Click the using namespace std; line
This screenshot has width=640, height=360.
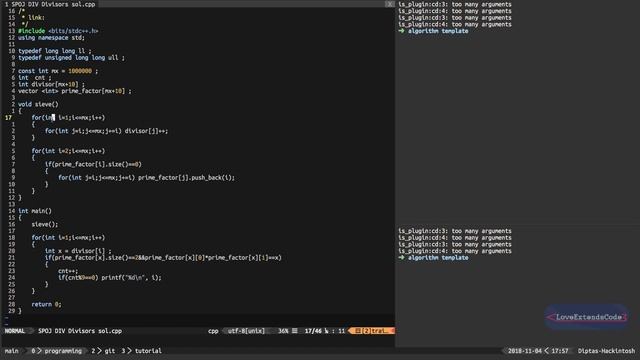(51, 38)
